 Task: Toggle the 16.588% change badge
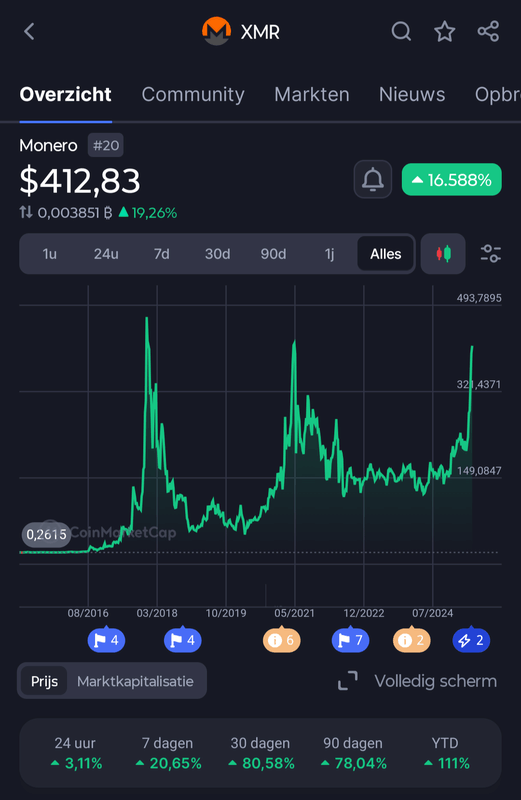click(452, 180)
